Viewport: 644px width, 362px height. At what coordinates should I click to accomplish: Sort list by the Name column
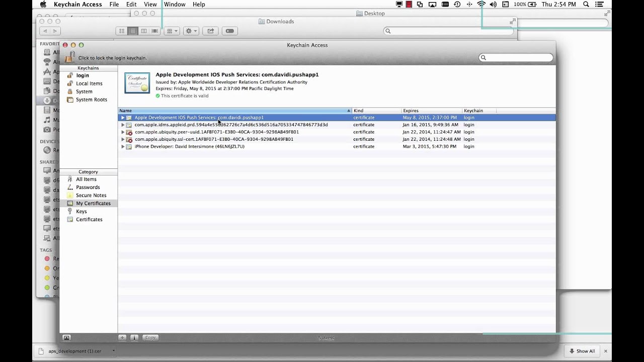(235, 111)
